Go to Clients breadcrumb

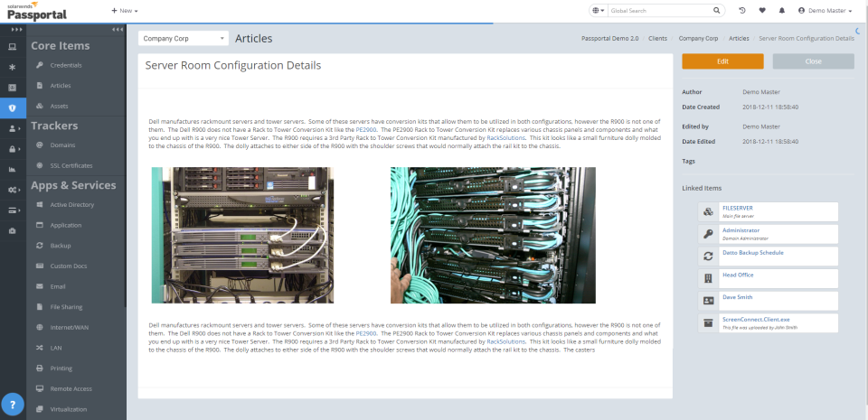[x=657, y=39]
